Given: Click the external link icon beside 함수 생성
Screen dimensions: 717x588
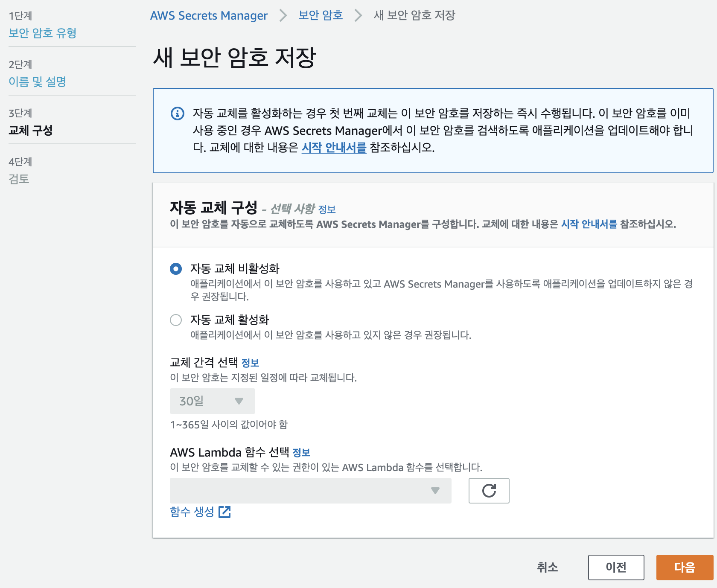Looking at the screenshot, I should [x=224, y=512].
